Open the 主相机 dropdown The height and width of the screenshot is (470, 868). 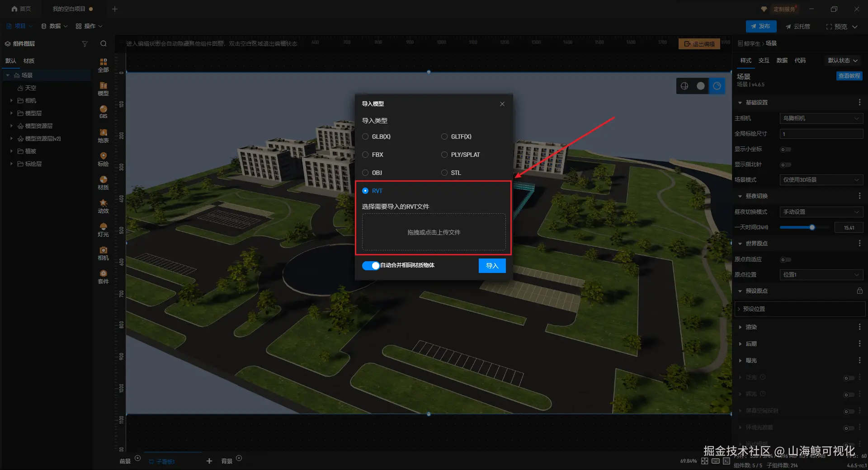821,118
